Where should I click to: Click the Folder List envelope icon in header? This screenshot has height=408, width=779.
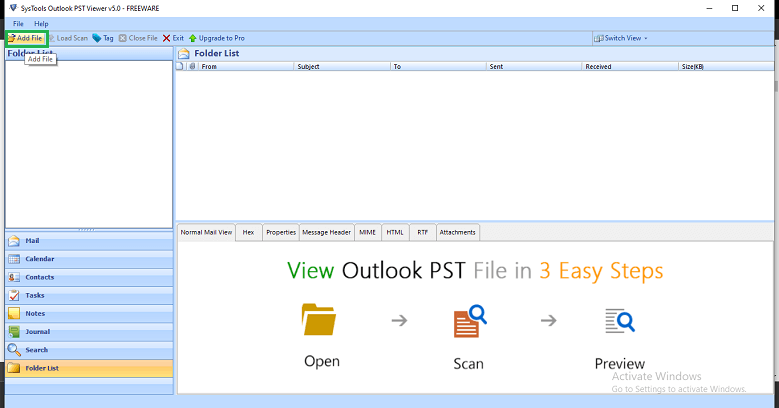(184, 54)
